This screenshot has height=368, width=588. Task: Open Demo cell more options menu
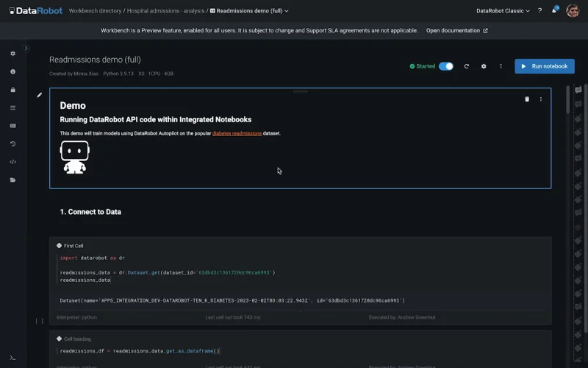coord(541,99)
